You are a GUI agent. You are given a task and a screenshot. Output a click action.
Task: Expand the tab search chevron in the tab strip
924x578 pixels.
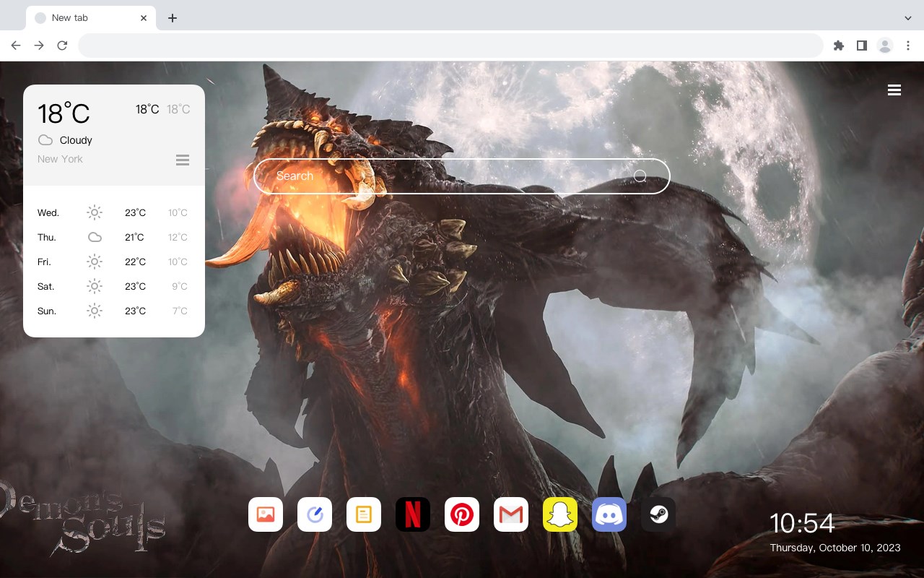[x=908, y=18]
